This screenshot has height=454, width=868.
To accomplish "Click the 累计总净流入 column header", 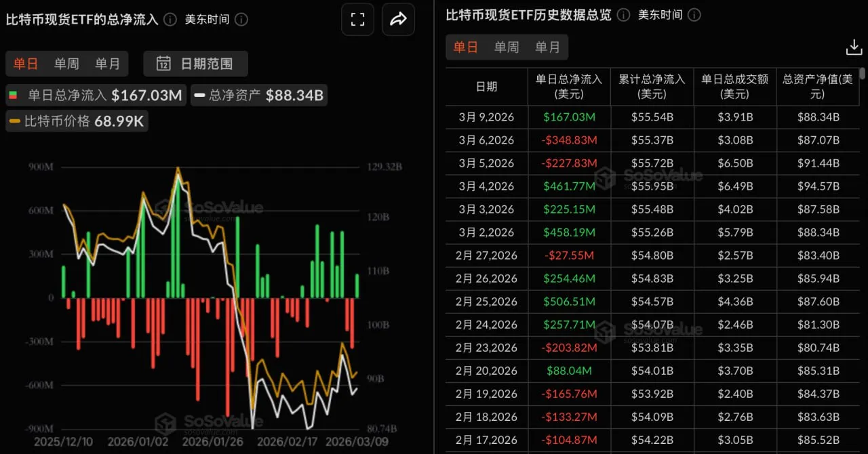I will [652, 87].
